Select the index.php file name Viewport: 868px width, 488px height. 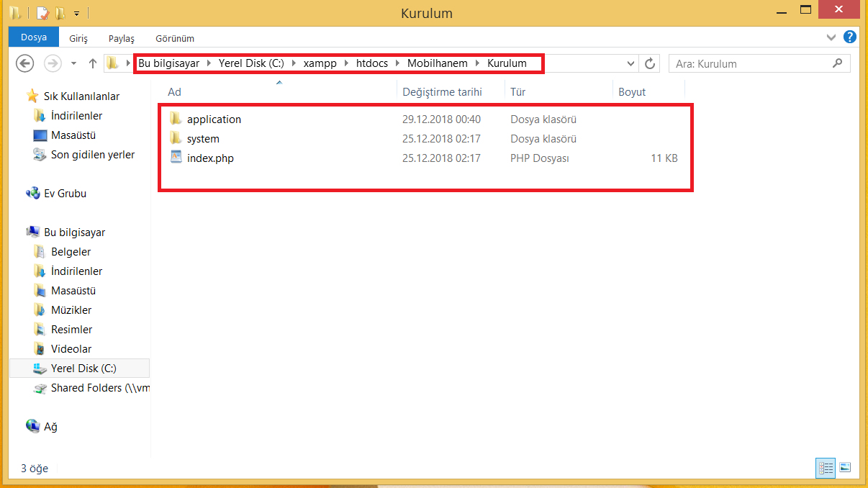210,158
